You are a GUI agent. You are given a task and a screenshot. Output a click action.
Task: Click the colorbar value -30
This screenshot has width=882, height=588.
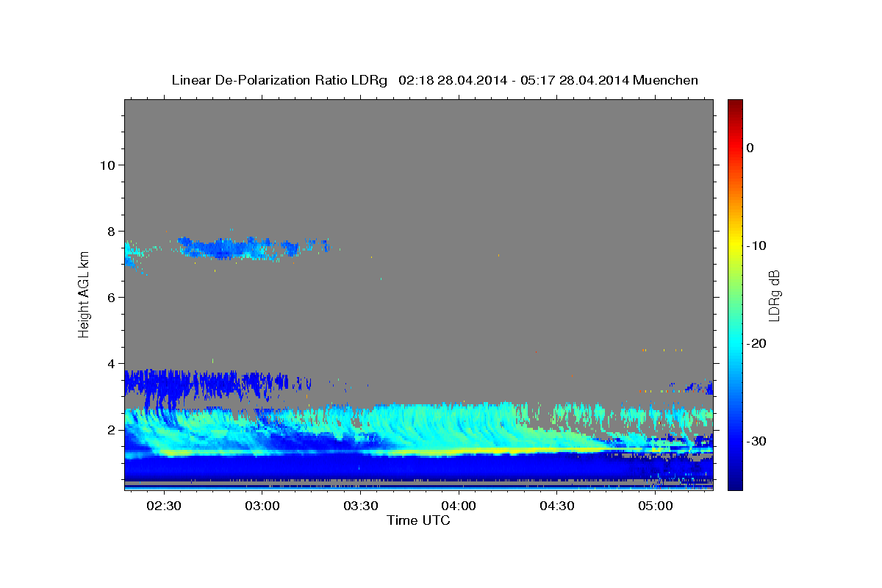coord(757,441)
